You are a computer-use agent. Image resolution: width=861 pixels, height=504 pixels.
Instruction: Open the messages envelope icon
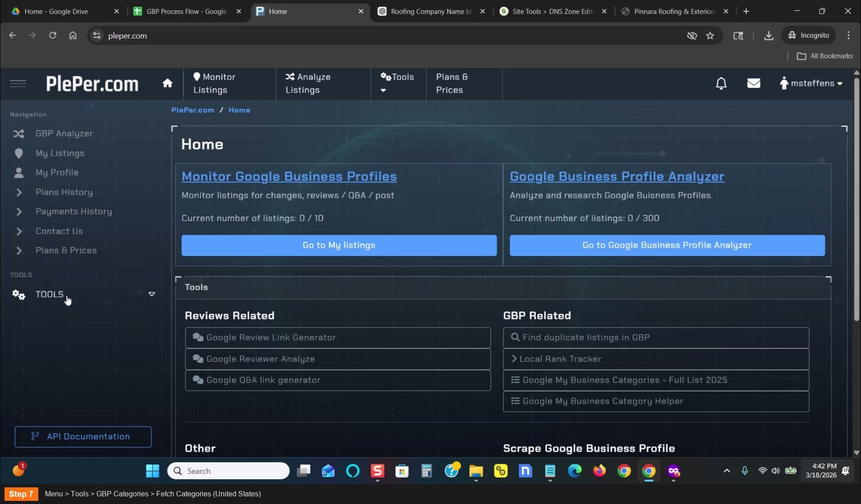pyautogui.click(x=753, y=83)
